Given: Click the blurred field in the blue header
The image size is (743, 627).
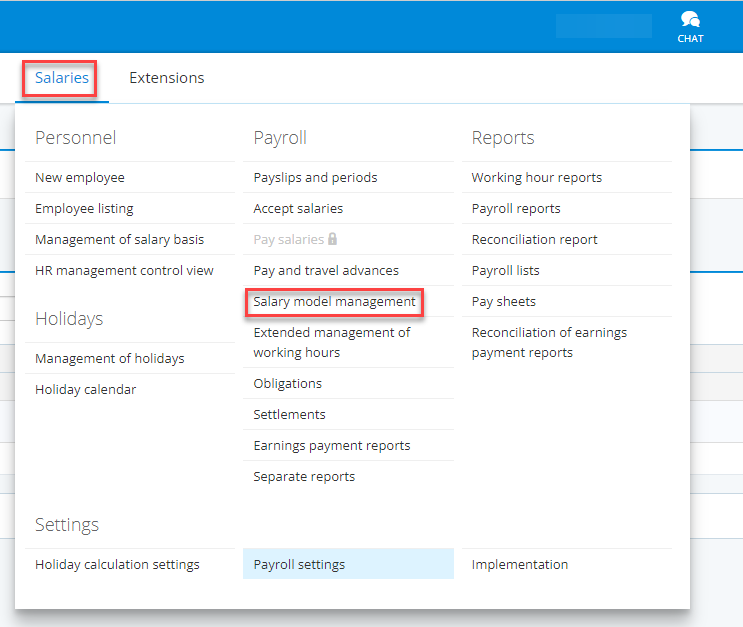Looking at the screenshot, I should [604, 26].
